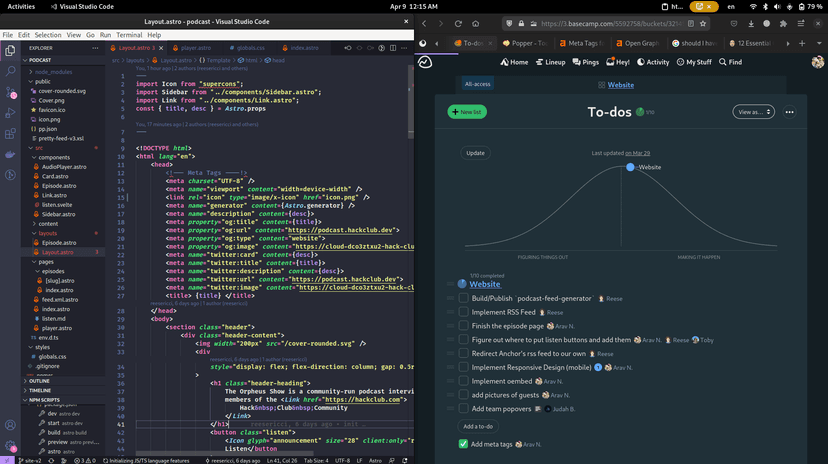Image resolution: width=828 pixels, height=464 pixels.
Task: Click the Manage gear icon in VS Code
Action: (10, 443)
